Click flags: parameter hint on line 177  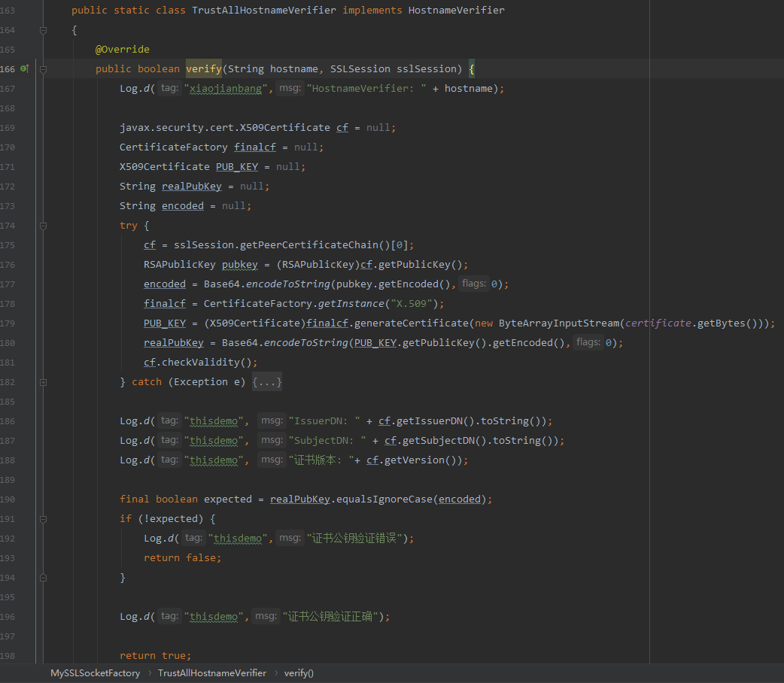474,284
